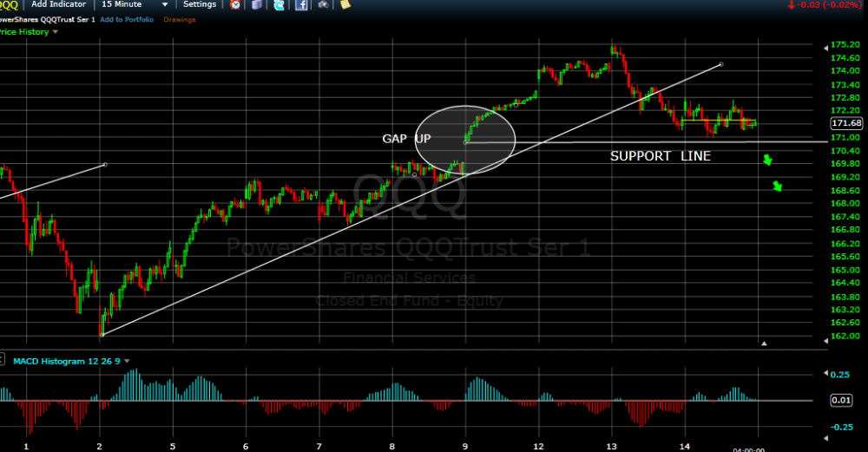This screenshot has height=452, width=868.
Task: Click the lower green down-arrow marker
Action: (x=778, y=187)
